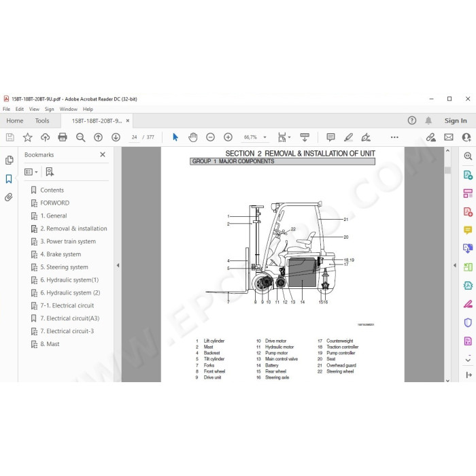Screen dimensions: 476x476
Task: Click the Sign In button
Action: coord(456,121)
